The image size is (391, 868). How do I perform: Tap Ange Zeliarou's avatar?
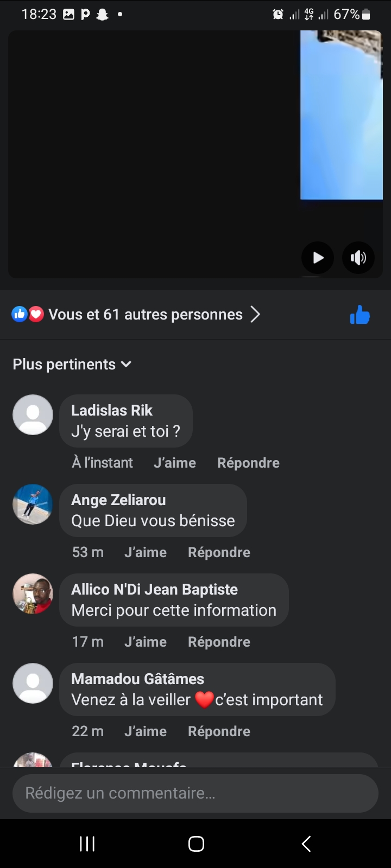point(33,505)
